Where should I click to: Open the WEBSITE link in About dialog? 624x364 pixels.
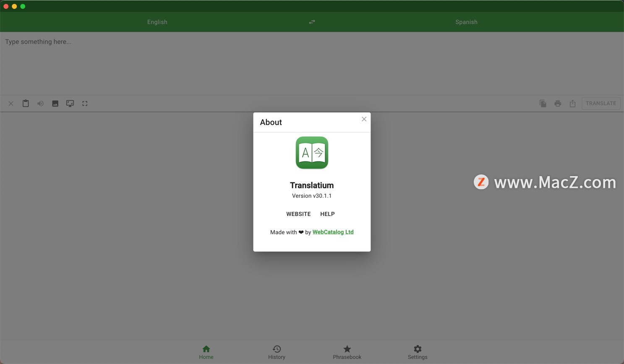coord(298,214)
